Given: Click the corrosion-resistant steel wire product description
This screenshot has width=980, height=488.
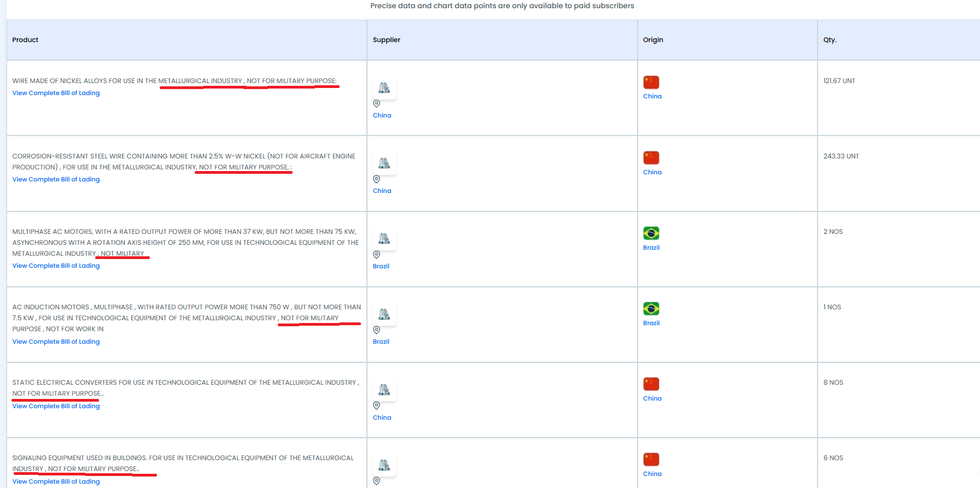Looking at the screenshot, I should [184, 162].
